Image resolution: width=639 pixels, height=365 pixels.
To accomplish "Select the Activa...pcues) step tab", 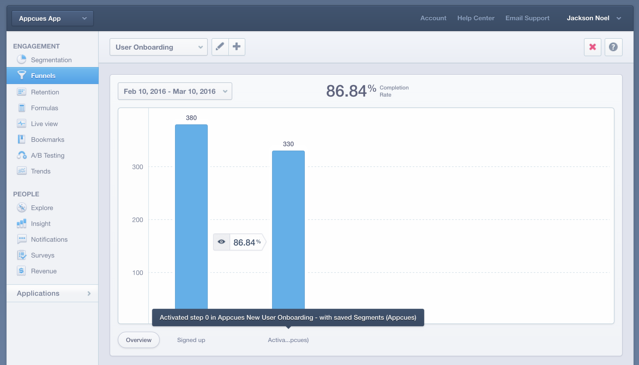I will pos(288,340).
